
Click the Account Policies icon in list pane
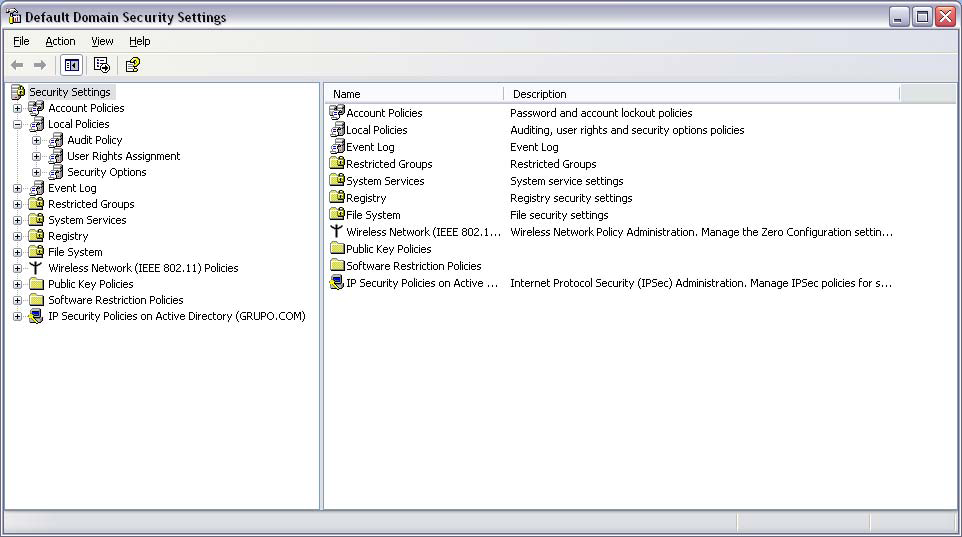(337, 112)
